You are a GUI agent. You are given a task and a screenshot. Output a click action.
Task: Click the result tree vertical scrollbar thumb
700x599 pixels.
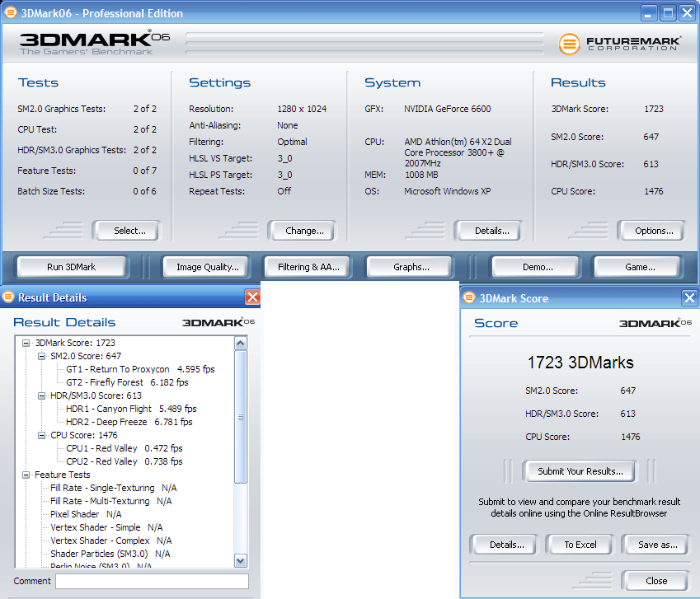(x=241, y=417)
